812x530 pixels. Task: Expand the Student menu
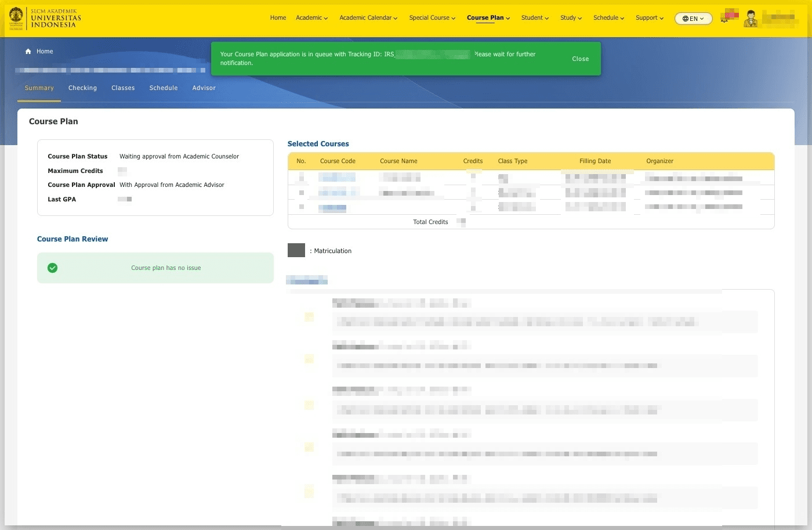[x=535, y=18]
